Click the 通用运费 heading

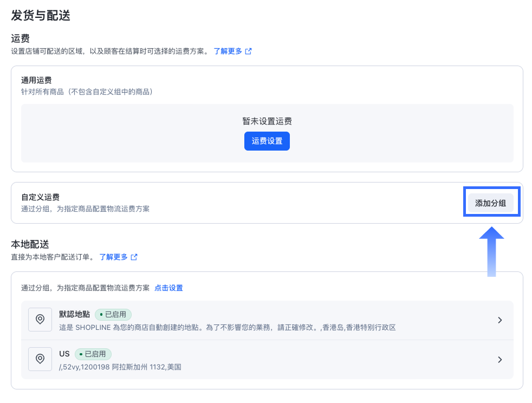pyautogui.click(x=36, y=80)
